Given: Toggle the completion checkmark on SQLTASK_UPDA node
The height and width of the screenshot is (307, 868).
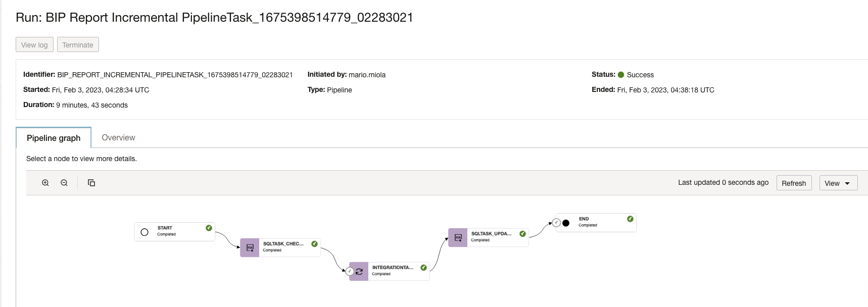Looking at the screenshot, I should pos(521,234).
